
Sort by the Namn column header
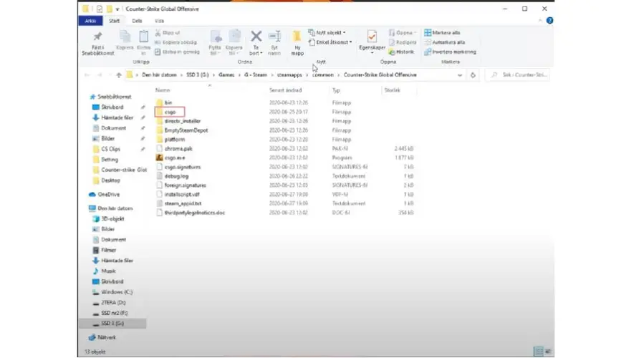click(163, 90)
